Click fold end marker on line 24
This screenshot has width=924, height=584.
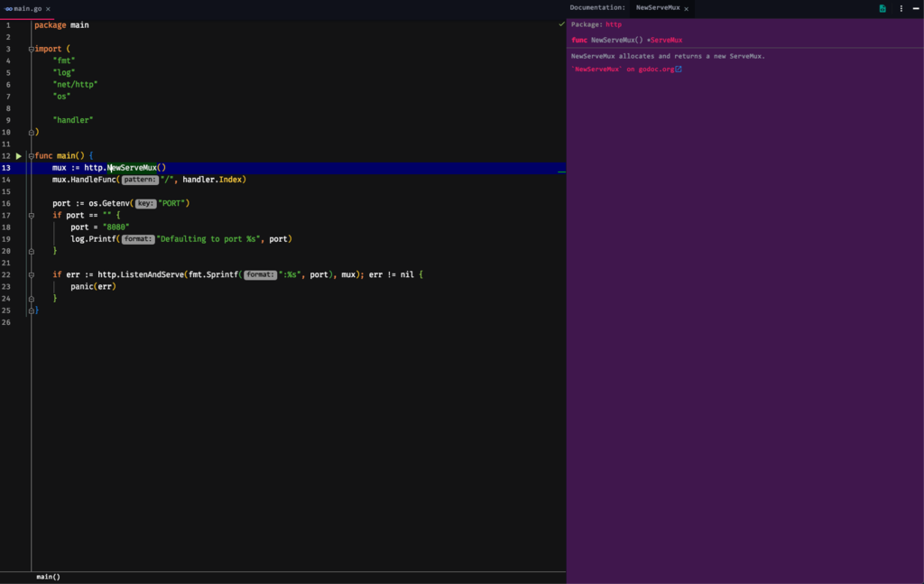point(32,299)
